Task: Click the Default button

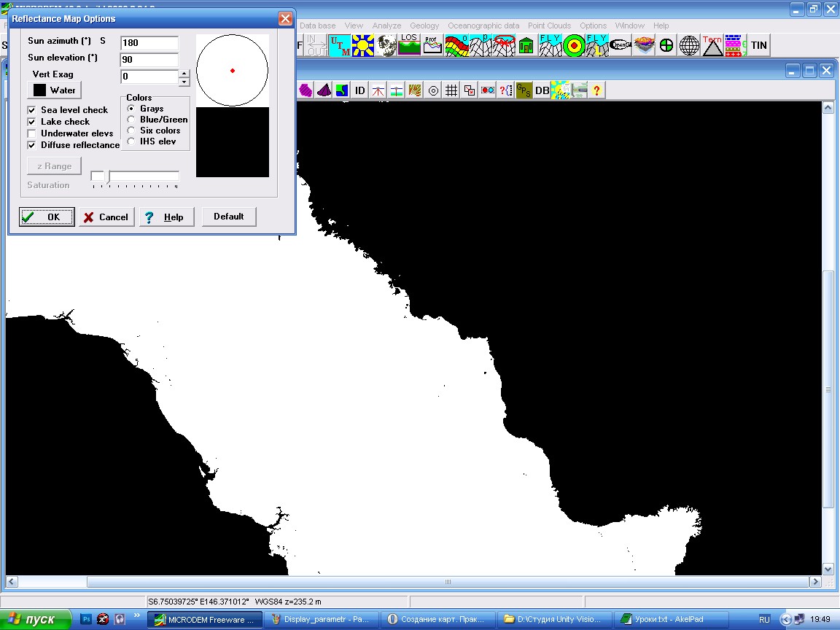Action: (x=229, y=217)
